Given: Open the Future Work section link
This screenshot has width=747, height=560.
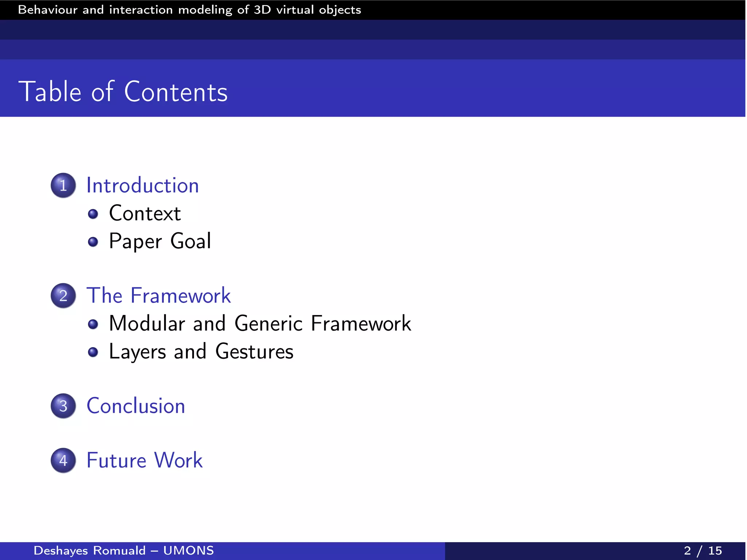Looking at the screenshot, I should (144, 460).
